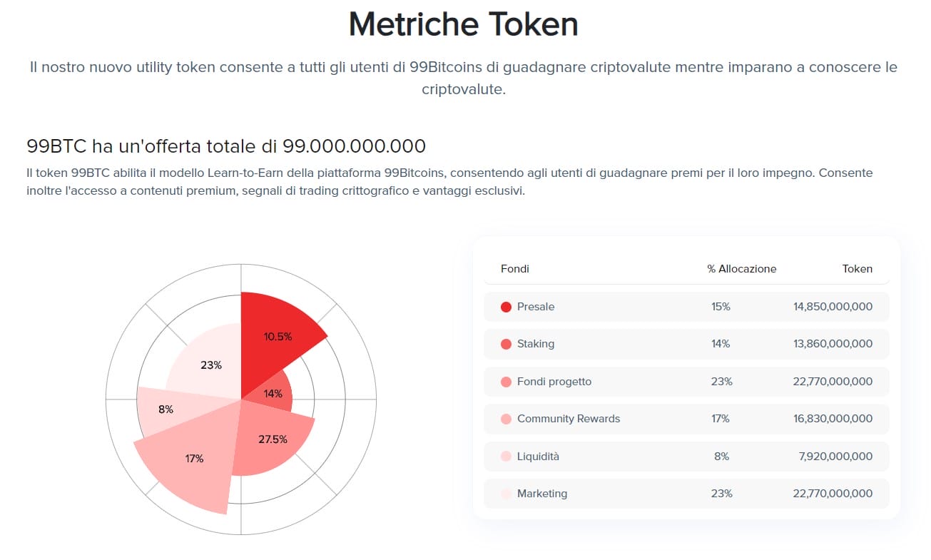The image size is (931, 560).
Task: Click the % Allocazione column header
Action: (x=741, y=269)
